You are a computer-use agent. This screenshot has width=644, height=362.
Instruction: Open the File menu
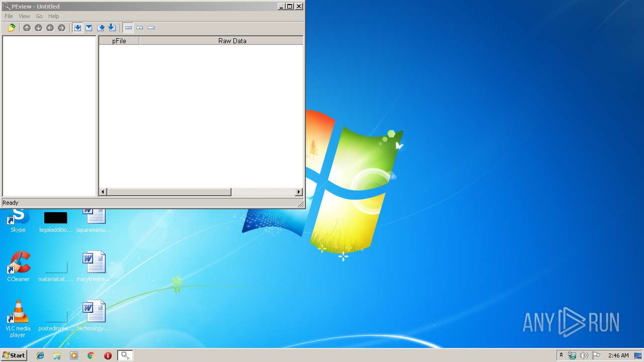(x=9, y=16)
